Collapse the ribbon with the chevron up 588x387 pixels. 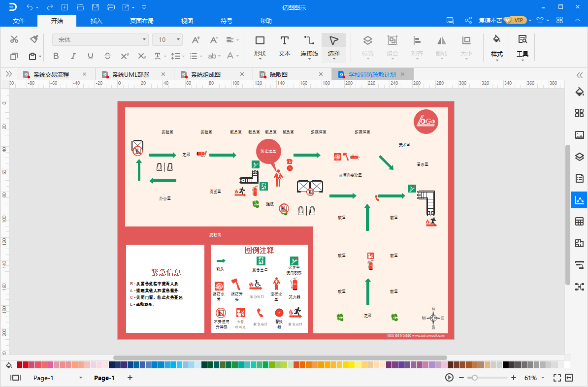(x=578, y=20)
